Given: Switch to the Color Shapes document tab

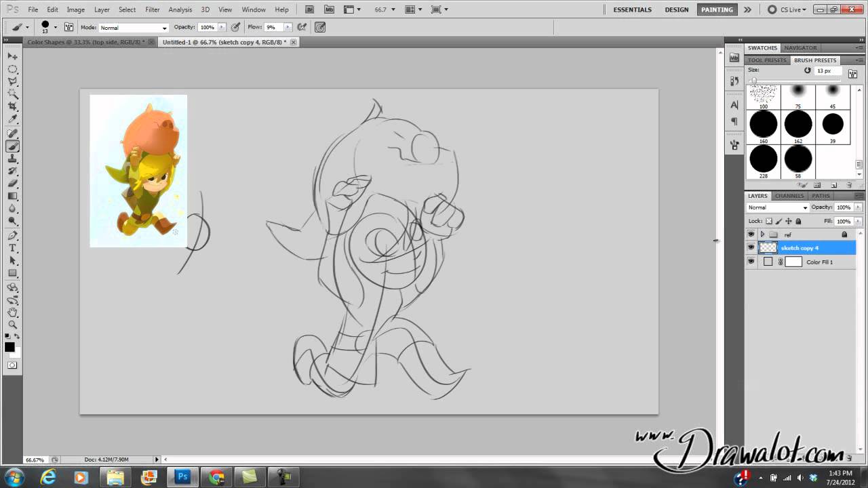Looking at the screenshot, I should (x=87, y=42).
